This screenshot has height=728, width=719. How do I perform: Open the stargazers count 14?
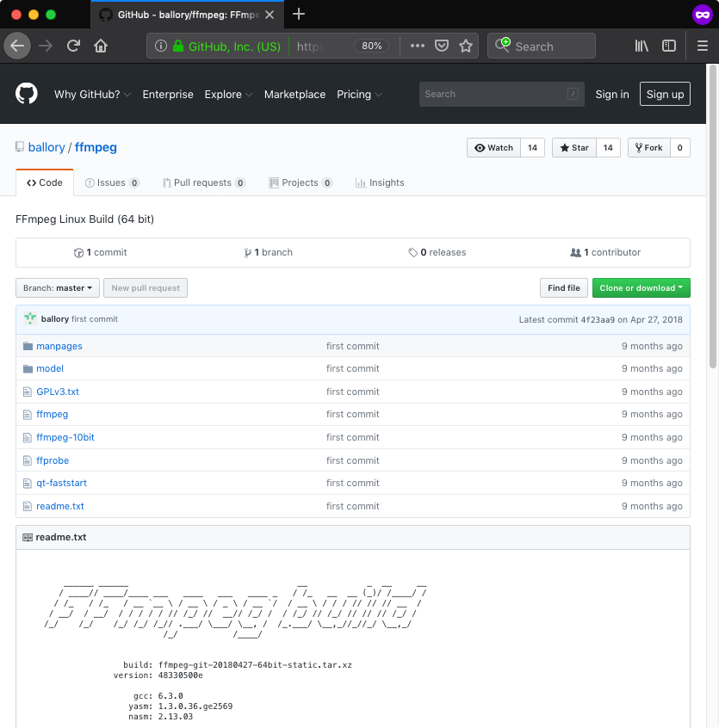[x=608, y=148]
